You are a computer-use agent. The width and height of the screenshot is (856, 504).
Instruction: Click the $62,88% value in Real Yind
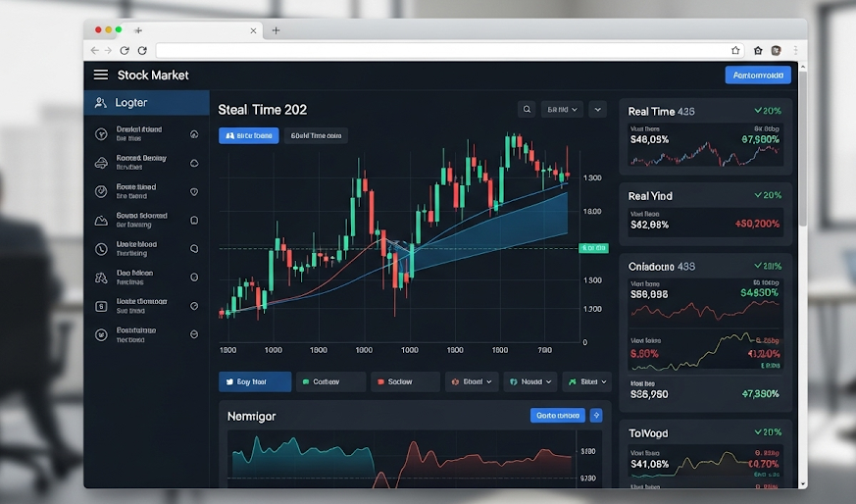pyautogui.click(x=650, y=225)
